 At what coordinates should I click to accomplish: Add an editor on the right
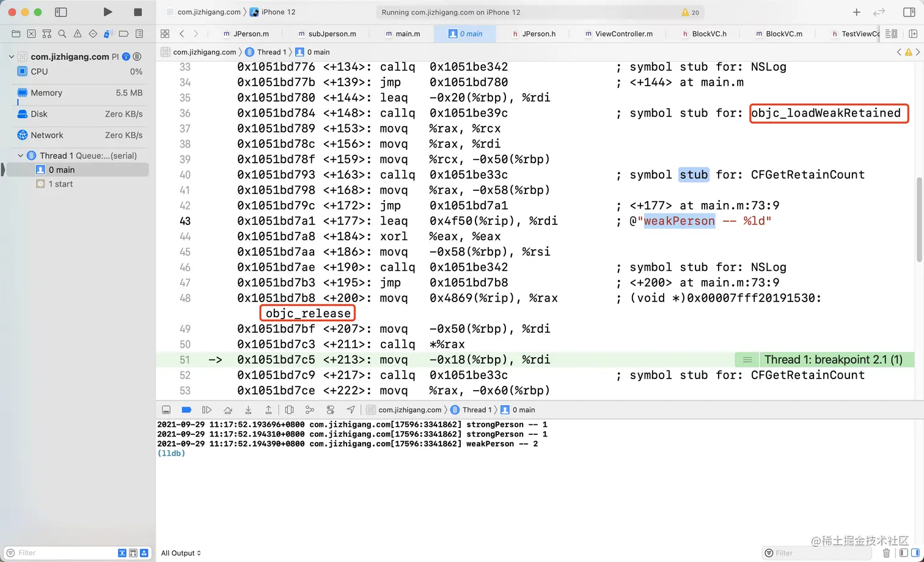[x=913, y=34]
